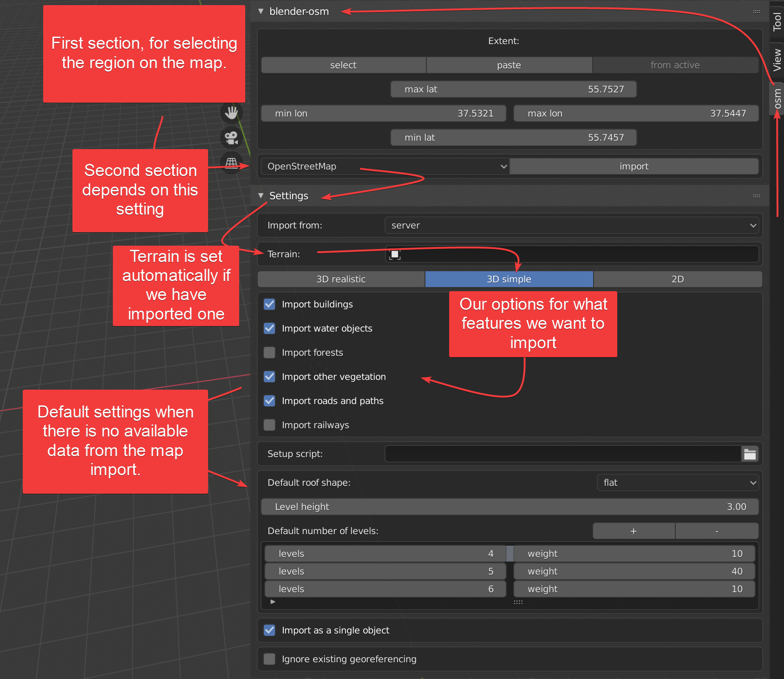Image resolution: width=784 pixels, height=679 pixels.
Task: Click the import button
Action: click(x=634, y=166)
